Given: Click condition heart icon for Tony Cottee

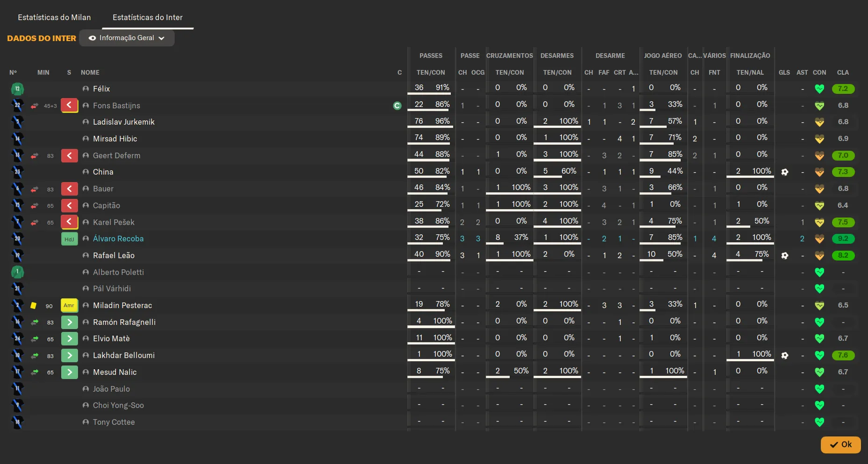Looking at the screenshot, I should coord(819,422).
